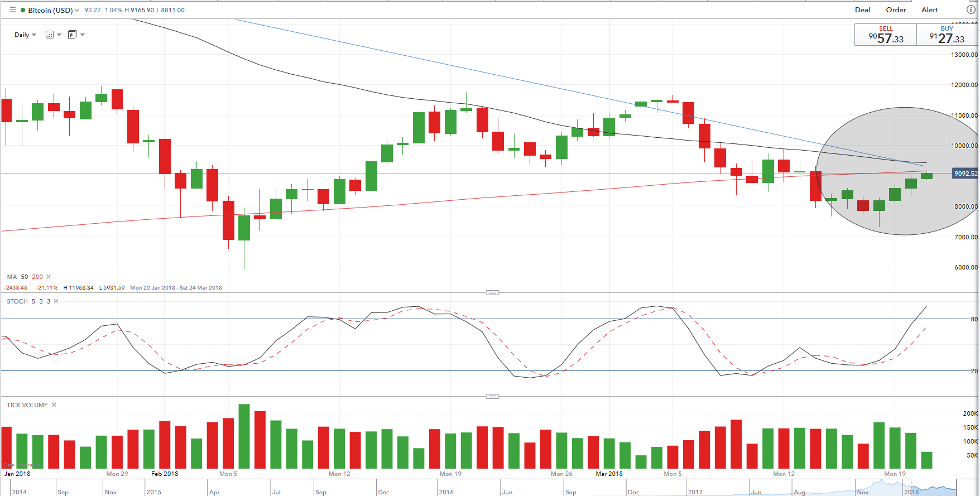The width and height of the screenshot is (980, 496).
Task: Click the information icon at top right
Action: pos(971,9)
